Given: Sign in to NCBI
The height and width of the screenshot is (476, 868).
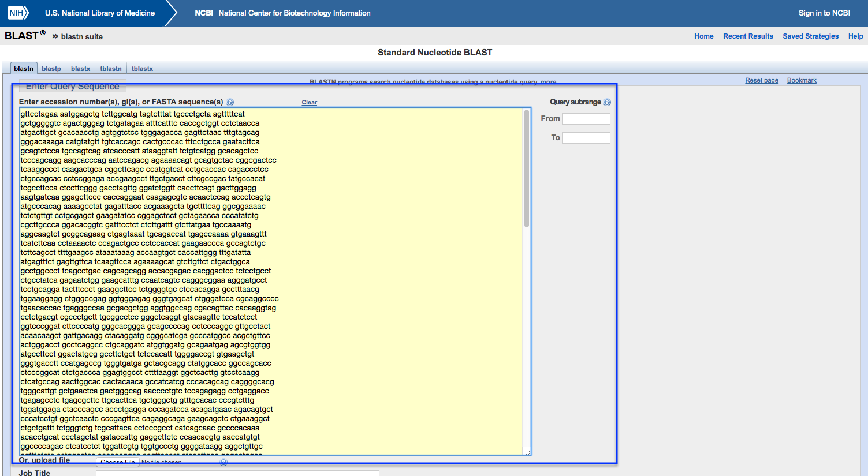Looking at the screenshot, I should click(x=824, y=13).
